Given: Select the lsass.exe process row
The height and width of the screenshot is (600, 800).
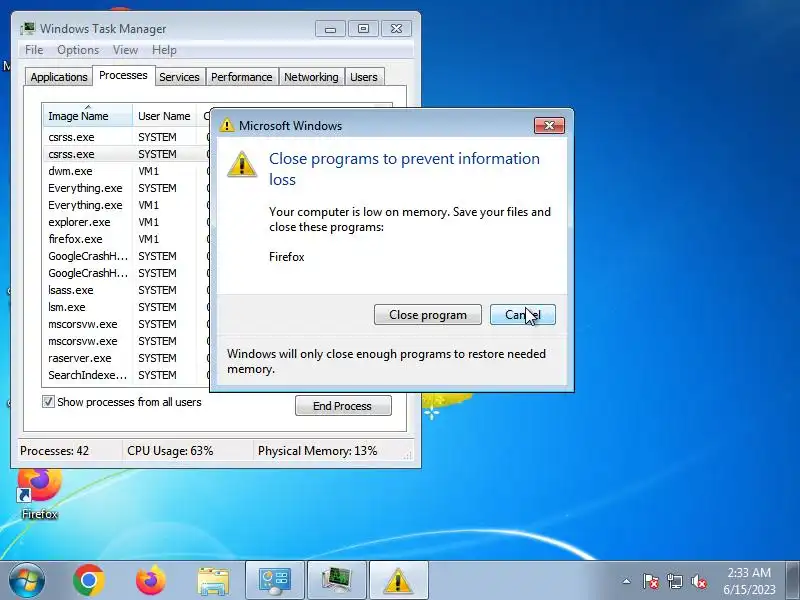Looking at the screenshot, I should click(126, 290).
